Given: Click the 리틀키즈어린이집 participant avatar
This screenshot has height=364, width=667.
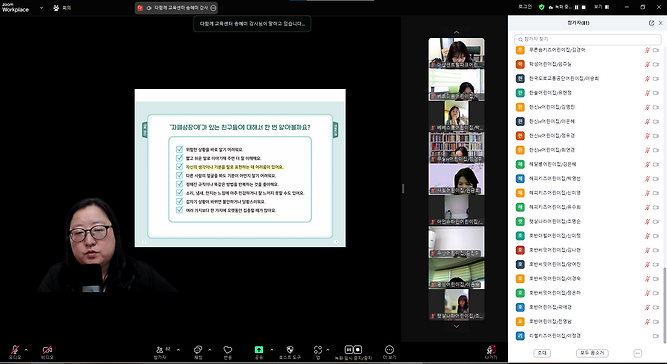Looking at the screenshot, I should [520, 336].
